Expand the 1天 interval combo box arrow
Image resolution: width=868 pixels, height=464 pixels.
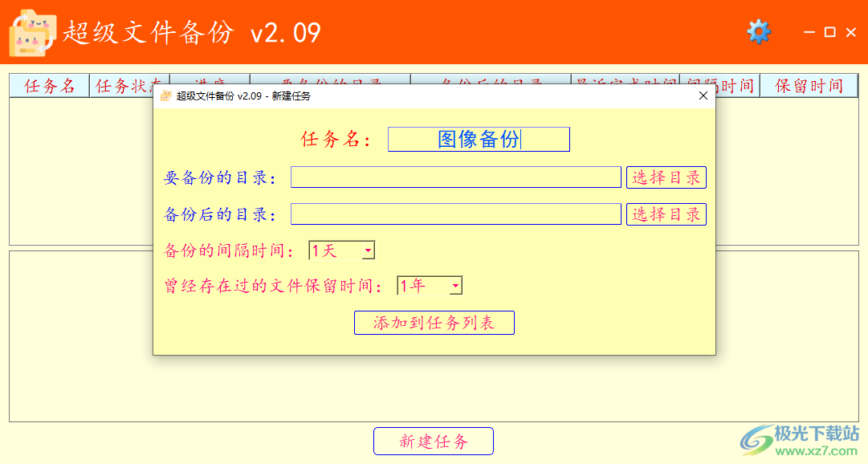coord(368,250)
